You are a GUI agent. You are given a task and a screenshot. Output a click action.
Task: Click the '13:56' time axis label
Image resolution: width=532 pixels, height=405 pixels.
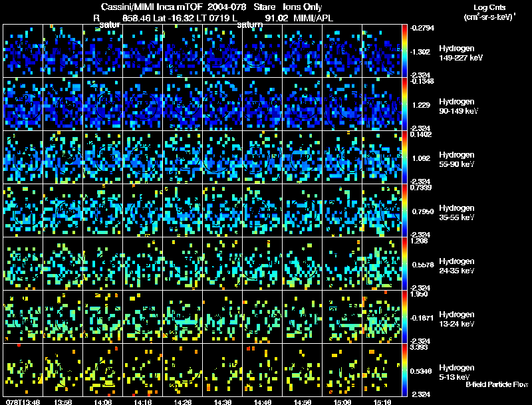pyautogui.click(x=63, y=402)
